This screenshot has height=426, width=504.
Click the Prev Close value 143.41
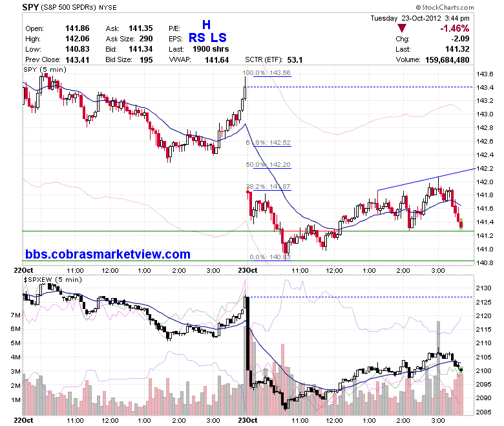(x=78, y=59)
